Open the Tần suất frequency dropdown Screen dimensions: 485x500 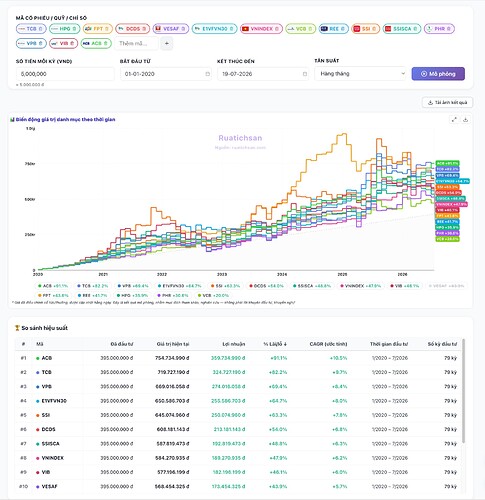[x=360, y=74]
